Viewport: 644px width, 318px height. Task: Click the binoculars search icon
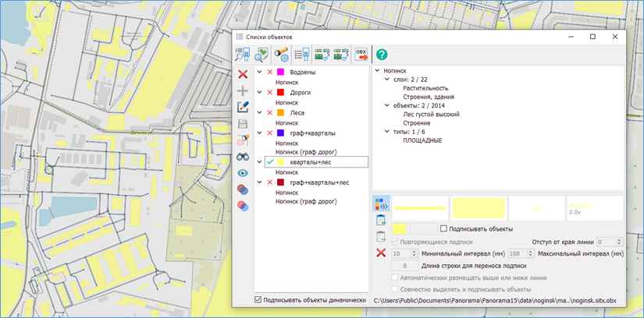click(243, 156)
